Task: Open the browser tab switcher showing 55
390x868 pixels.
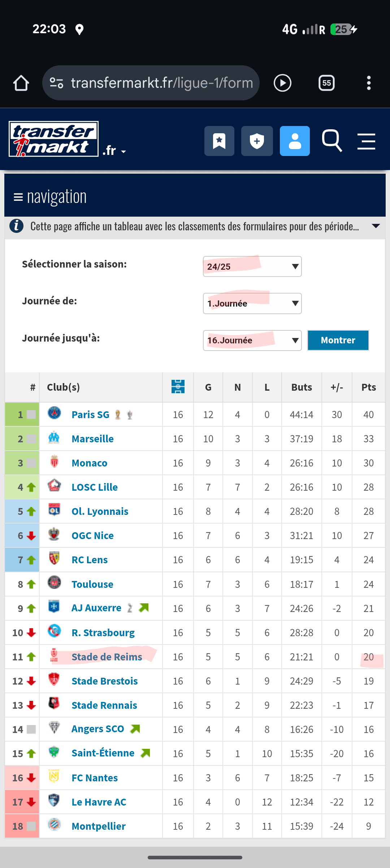Action: tap(326, 83)
